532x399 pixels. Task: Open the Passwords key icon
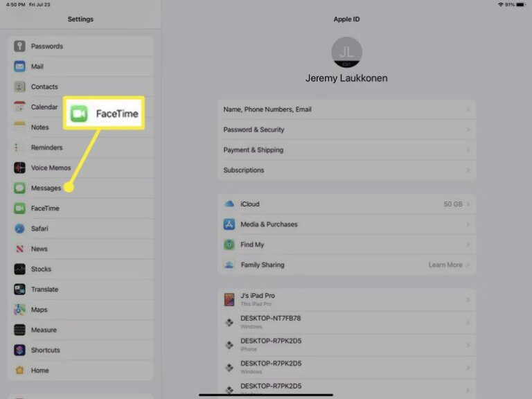[x=19, y=46]
